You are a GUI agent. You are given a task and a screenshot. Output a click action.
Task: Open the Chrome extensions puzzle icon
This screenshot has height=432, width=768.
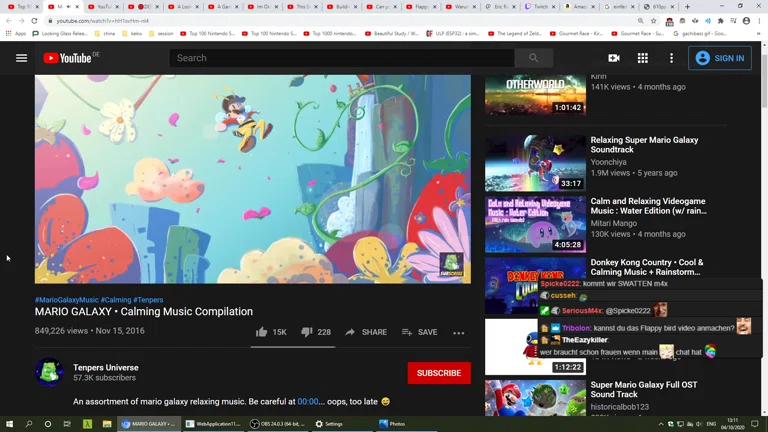(720, 21)
